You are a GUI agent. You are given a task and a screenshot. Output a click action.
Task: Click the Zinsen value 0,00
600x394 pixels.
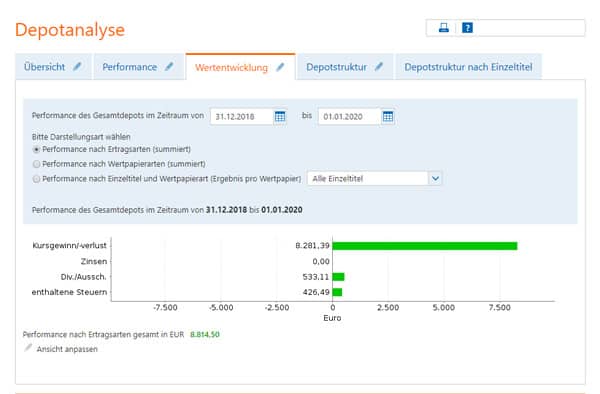pyautogui.click(x=321, y=261)
